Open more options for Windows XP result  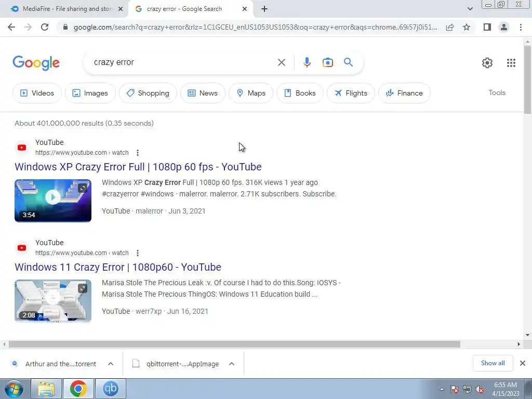(137, 153)
